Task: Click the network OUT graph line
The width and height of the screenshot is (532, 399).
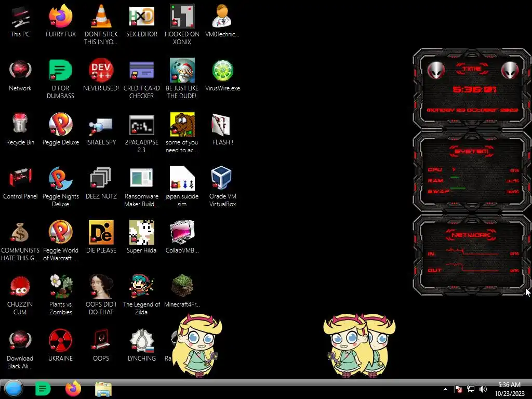Action: (472, 268)
